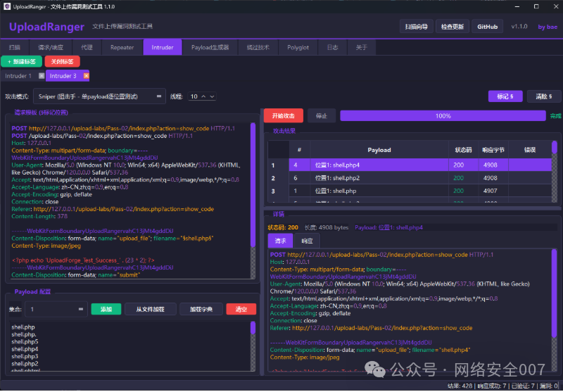Click the green 添加 payload button

106,309
